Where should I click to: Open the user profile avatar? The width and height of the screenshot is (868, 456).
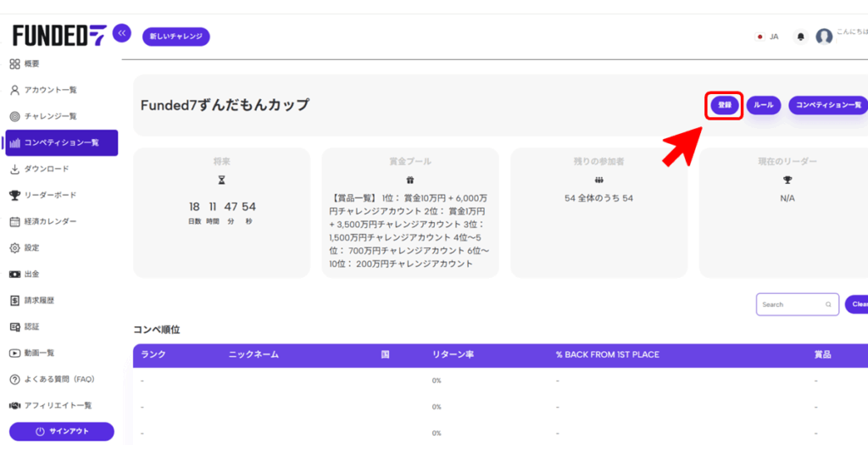point(824,36)
